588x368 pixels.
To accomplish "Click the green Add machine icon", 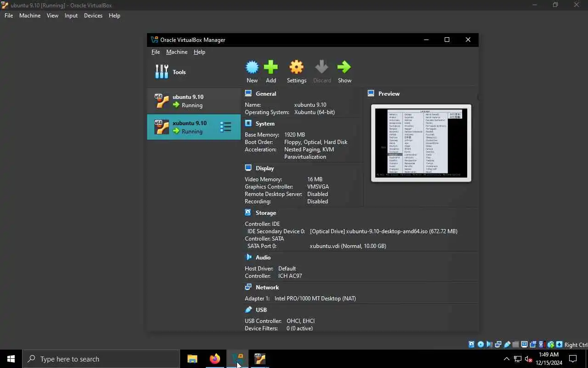I will click(271, 68).
